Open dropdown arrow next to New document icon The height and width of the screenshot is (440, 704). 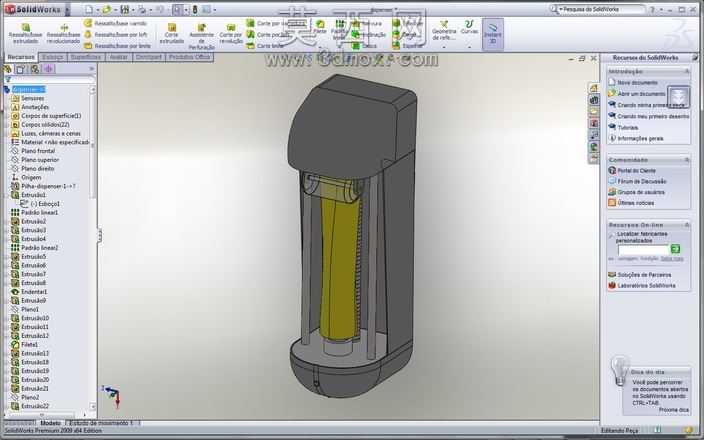tap(97, 9)
